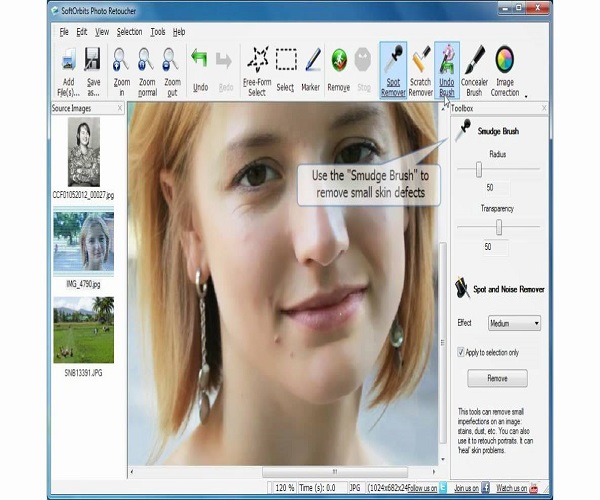600x500 pixels.
Task: Expand the toolbar overflow arrow
Action: (x=526, y=96)
